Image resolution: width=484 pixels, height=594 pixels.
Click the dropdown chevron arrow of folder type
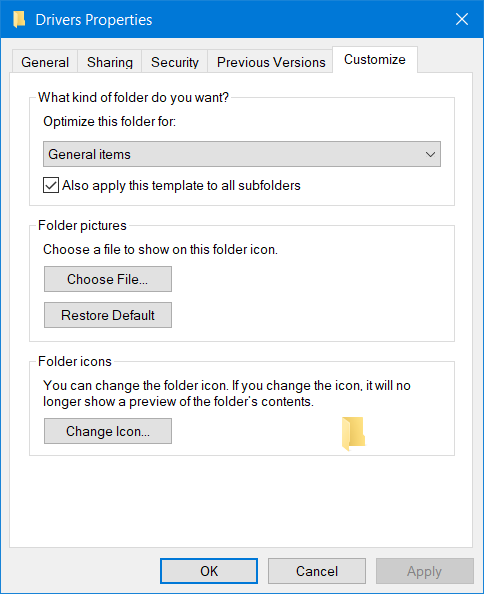pos(430,155)
